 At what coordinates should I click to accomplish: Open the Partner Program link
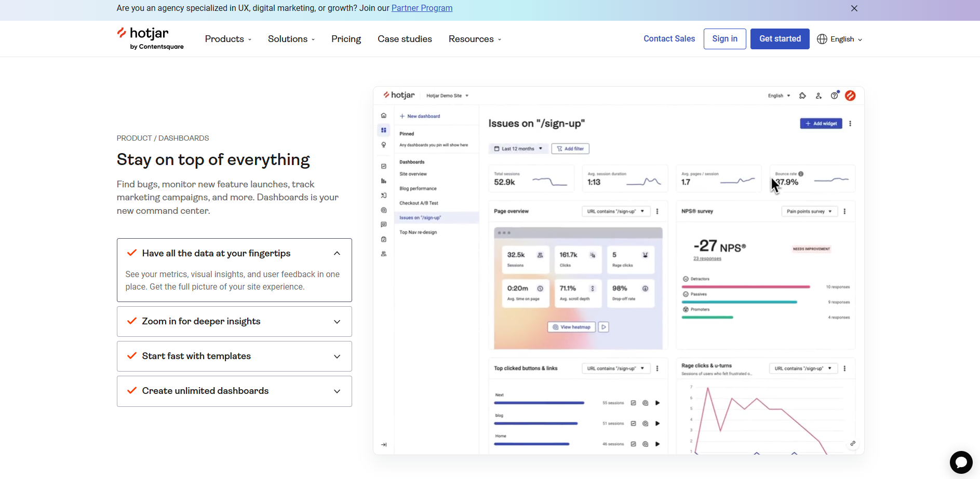pos(422,8)
